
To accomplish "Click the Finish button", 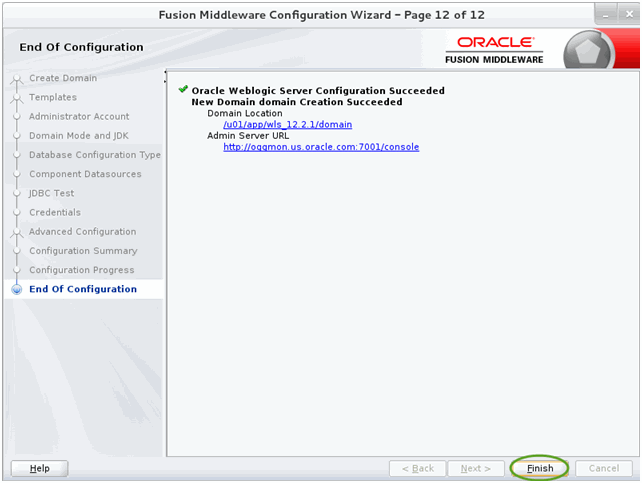I will click(x=540, y=468).
